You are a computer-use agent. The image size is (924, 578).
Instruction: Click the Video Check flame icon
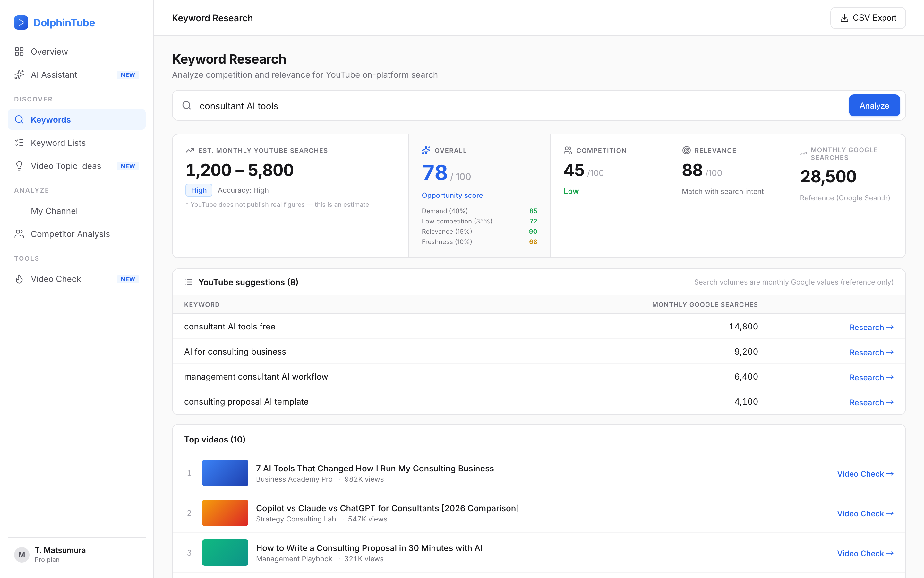click(19, 279)
